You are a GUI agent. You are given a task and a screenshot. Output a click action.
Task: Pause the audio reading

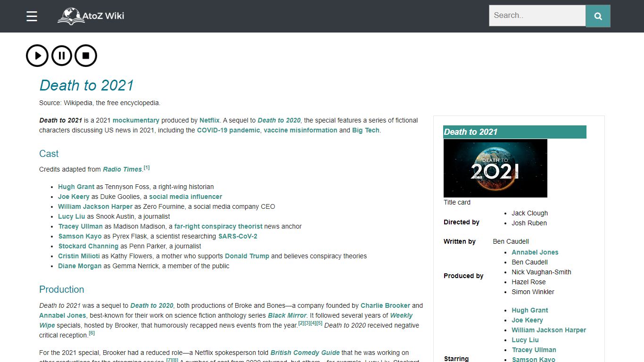tap(62, 56)
